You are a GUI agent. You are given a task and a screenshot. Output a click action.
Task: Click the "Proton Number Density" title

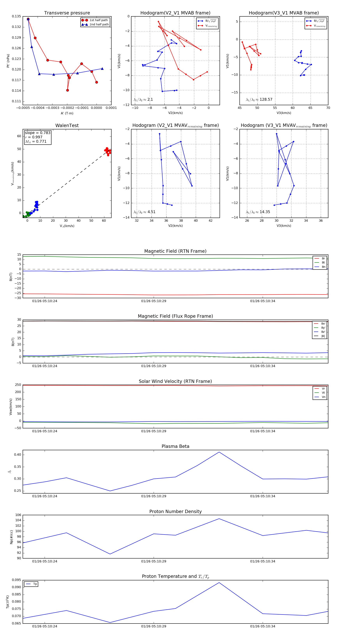(175, 511)
